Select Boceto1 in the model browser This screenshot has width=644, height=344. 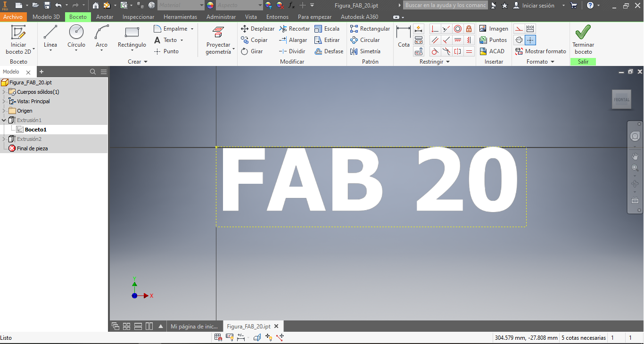36,130
